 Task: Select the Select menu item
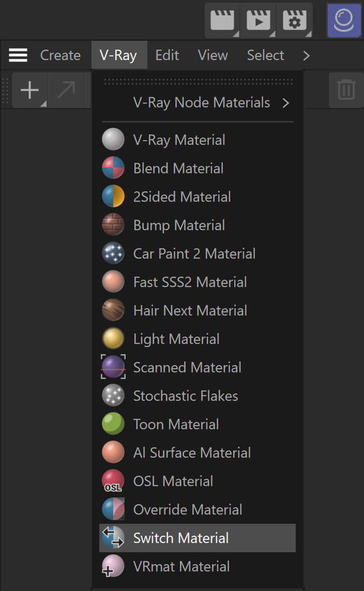coord(265,55)
